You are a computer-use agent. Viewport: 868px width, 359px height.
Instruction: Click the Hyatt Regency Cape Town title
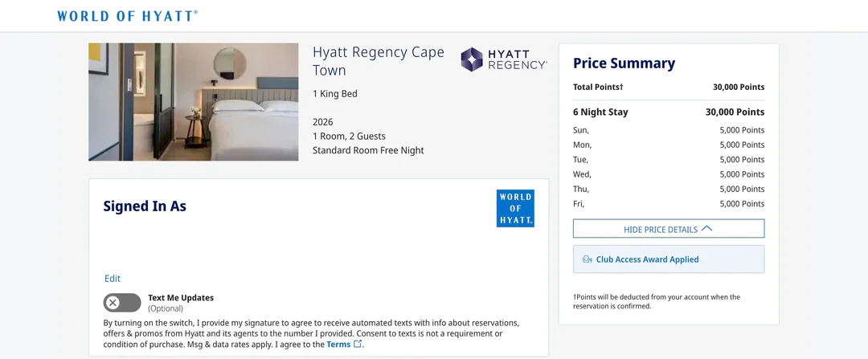(378, 61)
